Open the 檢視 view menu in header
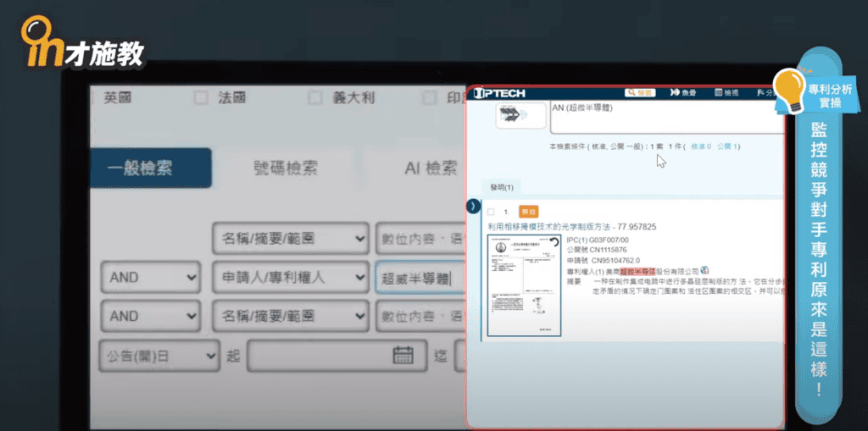 coord(726,93)
